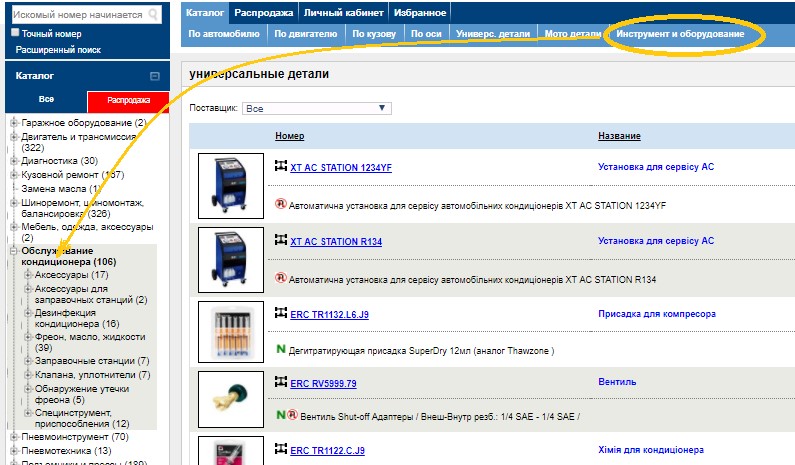Sort by Название column header
The image size is (795, 465).
[619, 136]
